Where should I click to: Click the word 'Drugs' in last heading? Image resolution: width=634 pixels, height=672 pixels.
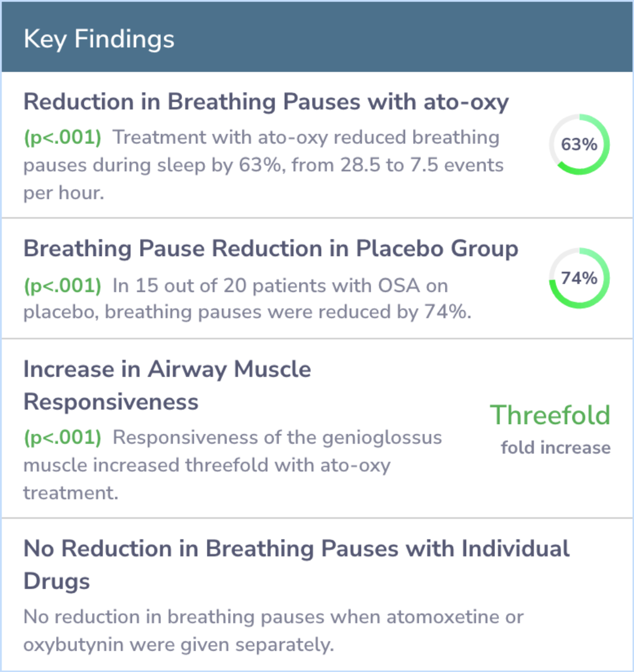coord(56,582)
